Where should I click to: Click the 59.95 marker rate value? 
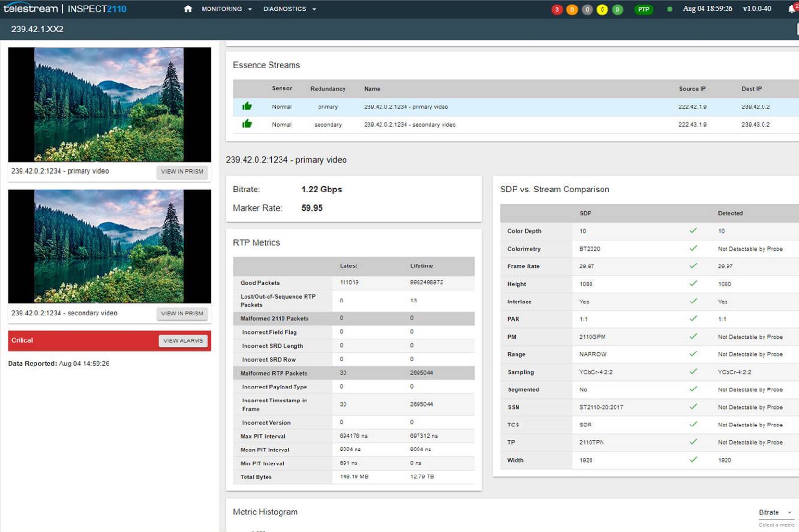point(312,208)
